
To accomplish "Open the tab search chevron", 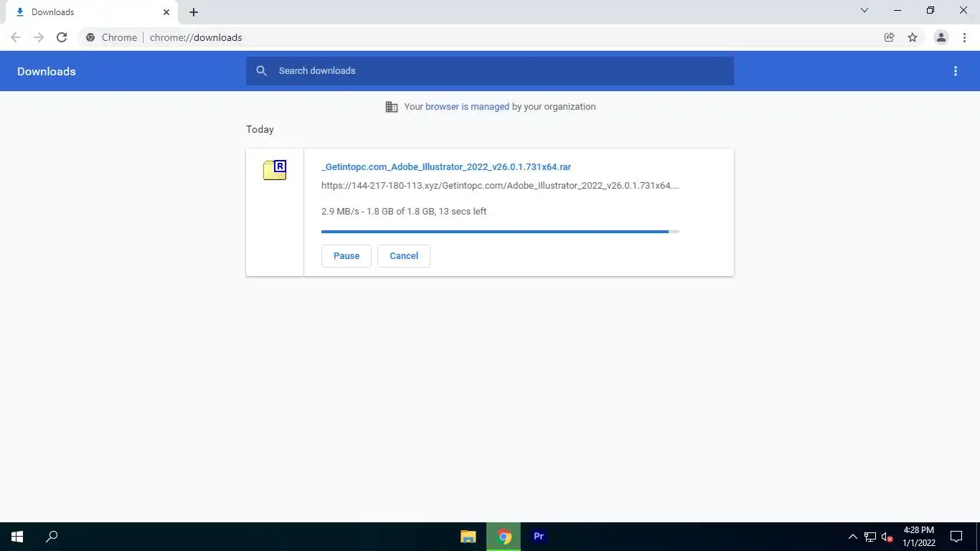I will point(864,10).
